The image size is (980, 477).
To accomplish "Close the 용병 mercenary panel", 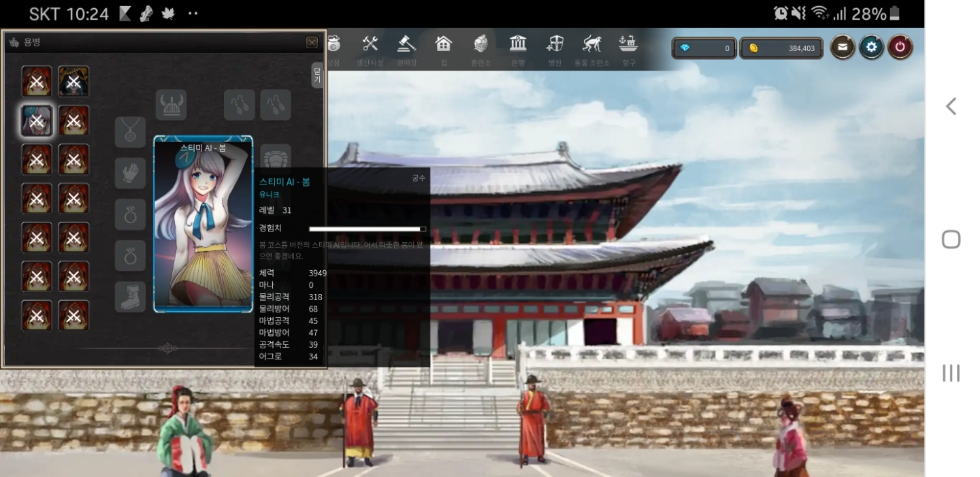I will click(312, 42).
